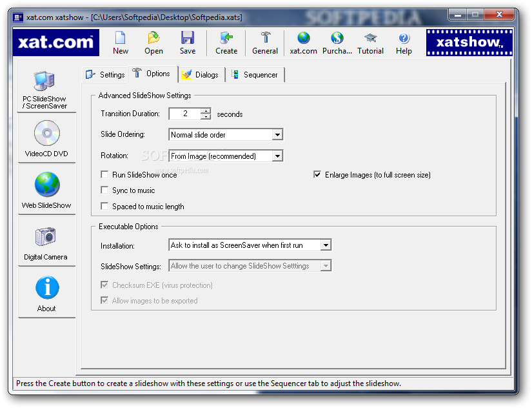Open the Slide Ordering dropdown
Viewport: 532px width, 408px height.
(x=277, y=135)
